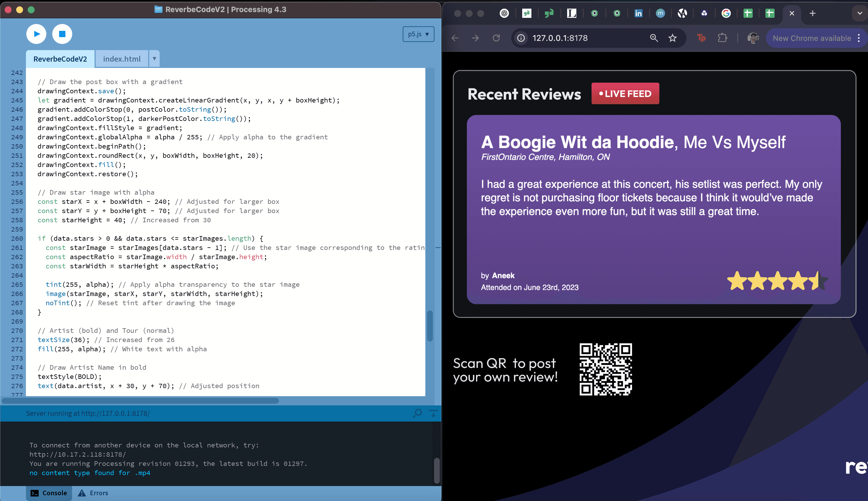Run the sketch with the play button

tap(36, 34)
